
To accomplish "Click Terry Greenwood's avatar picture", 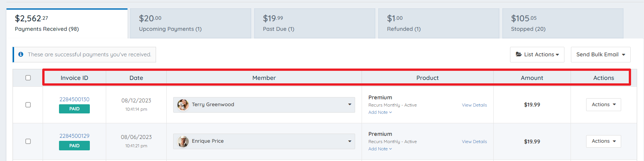I will (183, 105).
